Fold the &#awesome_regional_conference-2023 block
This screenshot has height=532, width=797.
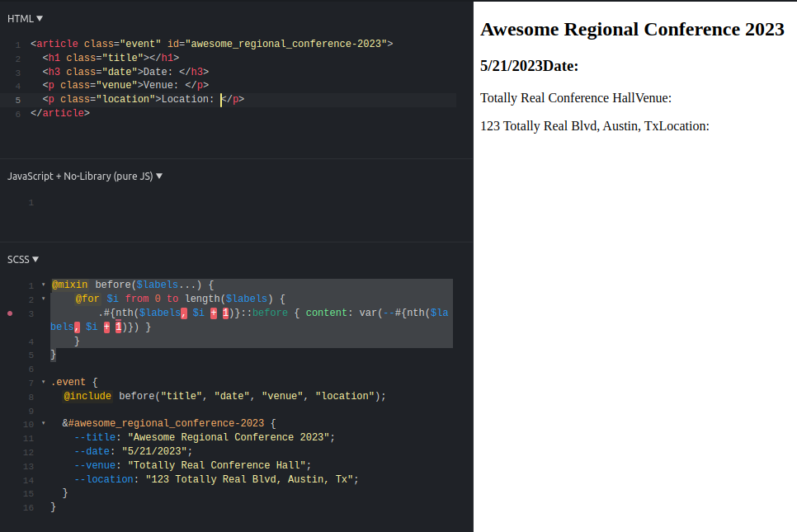coord(43,424)
